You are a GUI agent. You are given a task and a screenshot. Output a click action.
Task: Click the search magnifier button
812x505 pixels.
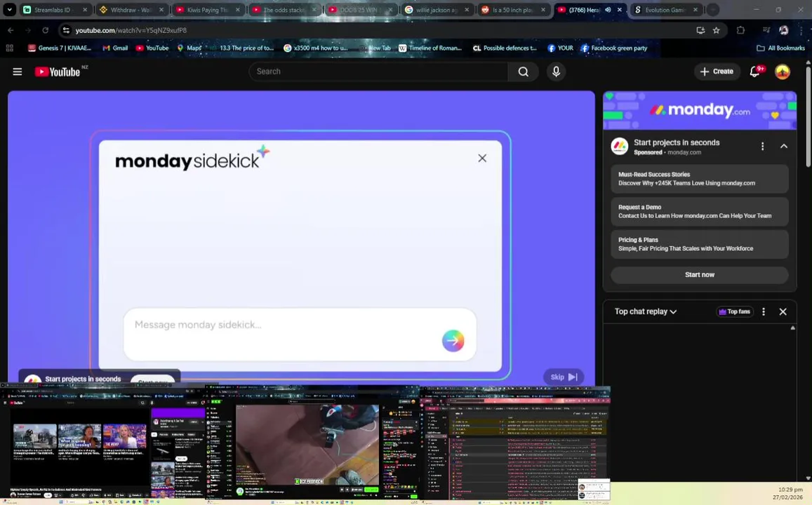pos(524,72)
